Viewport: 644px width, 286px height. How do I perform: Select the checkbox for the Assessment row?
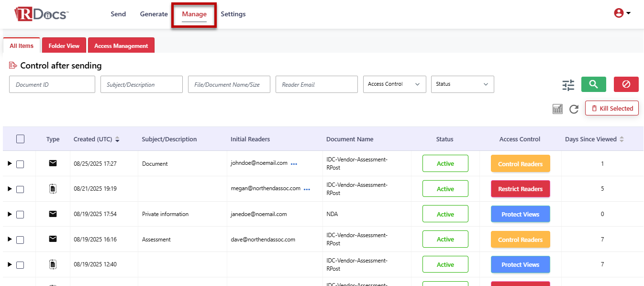coord(20,240)
